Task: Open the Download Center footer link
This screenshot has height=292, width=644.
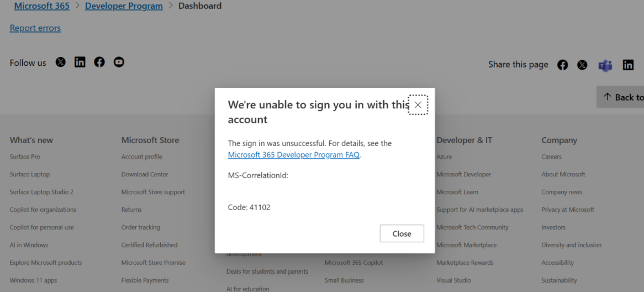Action: click(x=145, y=174)
